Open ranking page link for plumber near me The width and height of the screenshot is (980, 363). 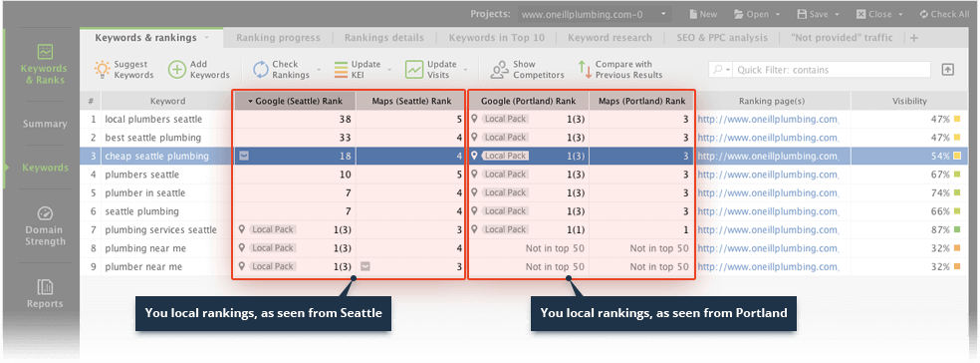pos(768,266)
